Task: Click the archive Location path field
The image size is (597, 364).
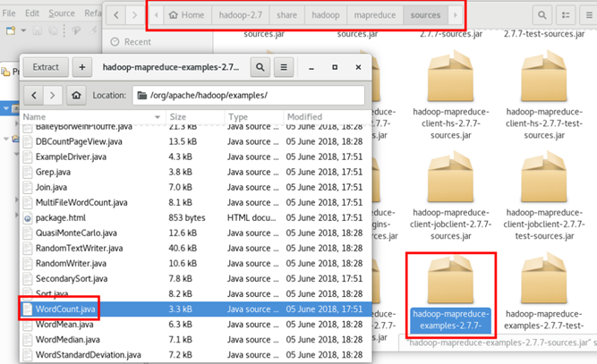Action: [249, 95]
